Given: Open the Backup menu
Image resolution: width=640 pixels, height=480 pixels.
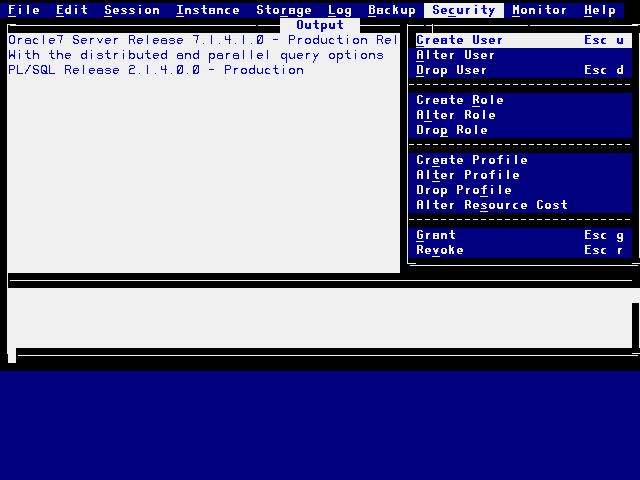Looking at the screenshot, I should click(392, 10).
